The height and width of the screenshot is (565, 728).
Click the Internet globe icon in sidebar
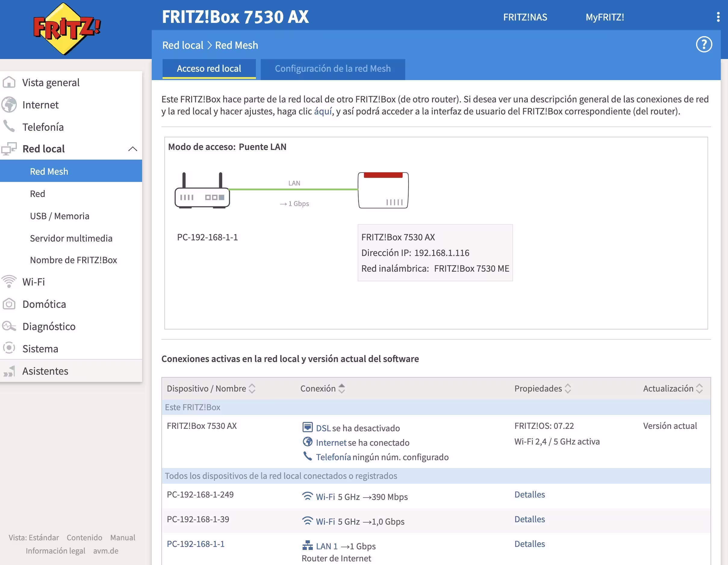(9, 105)
